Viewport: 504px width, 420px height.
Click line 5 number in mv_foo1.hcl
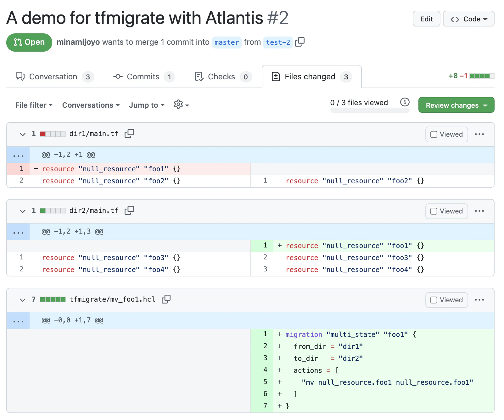point(262,382)
